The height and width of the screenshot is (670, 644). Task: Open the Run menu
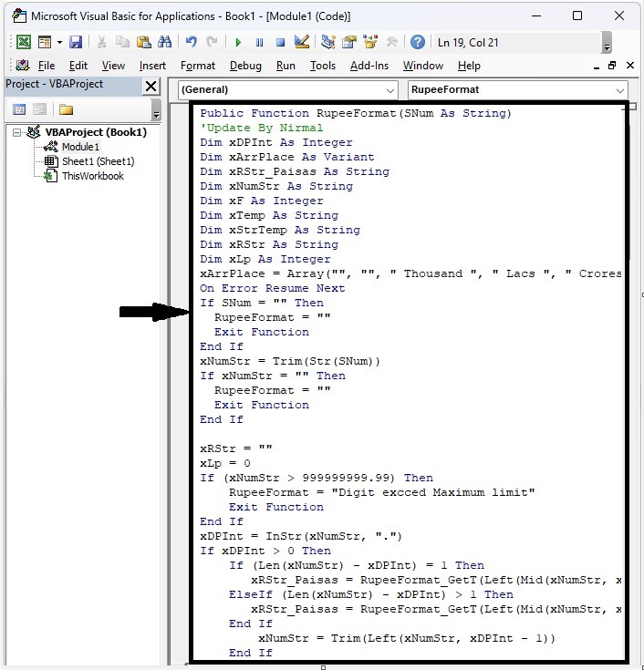point(286,66)
